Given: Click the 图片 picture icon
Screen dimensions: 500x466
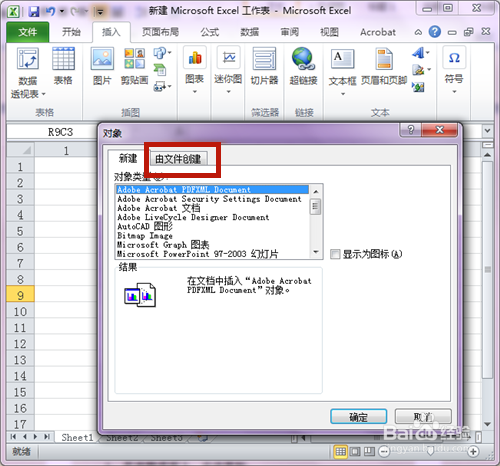Looking at the screenshot, I should point(102,59).
